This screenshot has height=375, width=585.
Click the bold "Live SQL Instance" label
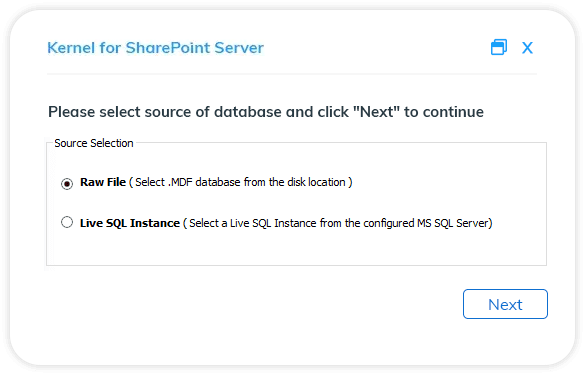(x=130, y=223)
